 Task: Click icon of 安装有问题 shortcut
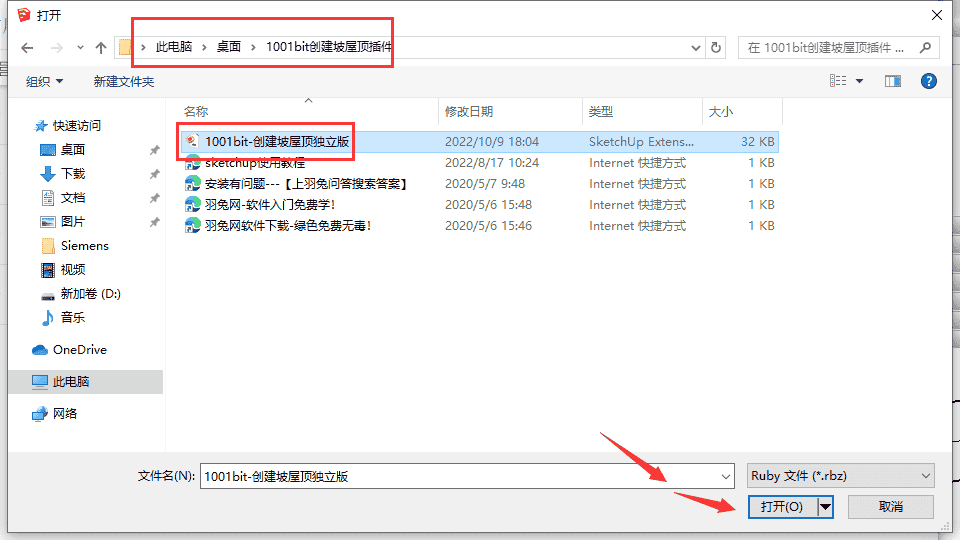193,184
